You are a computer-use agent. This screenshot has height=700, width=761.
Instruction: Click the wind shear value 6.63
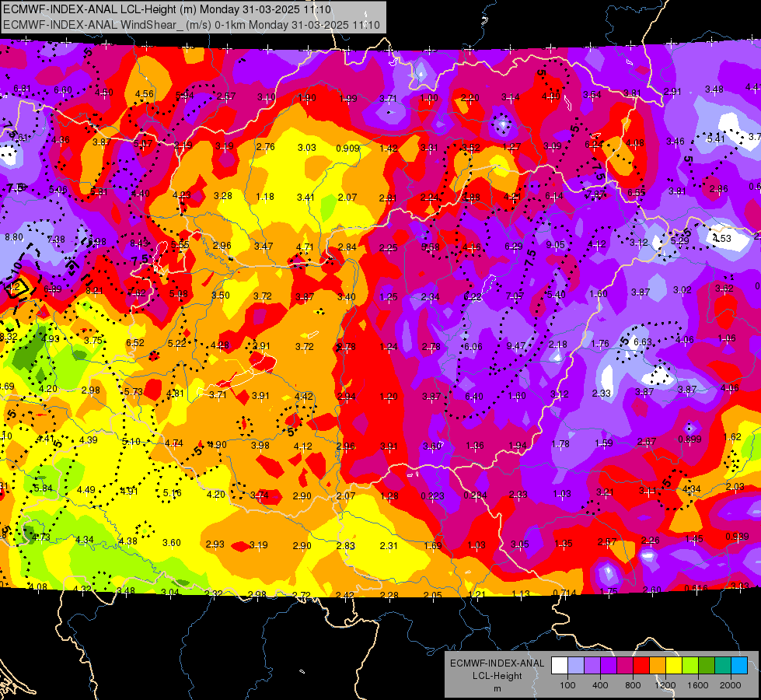(643, 341)
